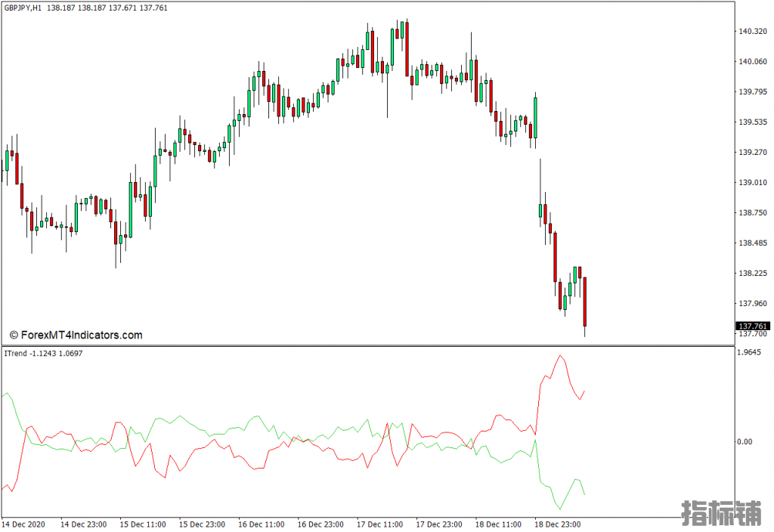Click the 139.535 price level label
This screenshot has height=532, width=774.
point(753,122)
